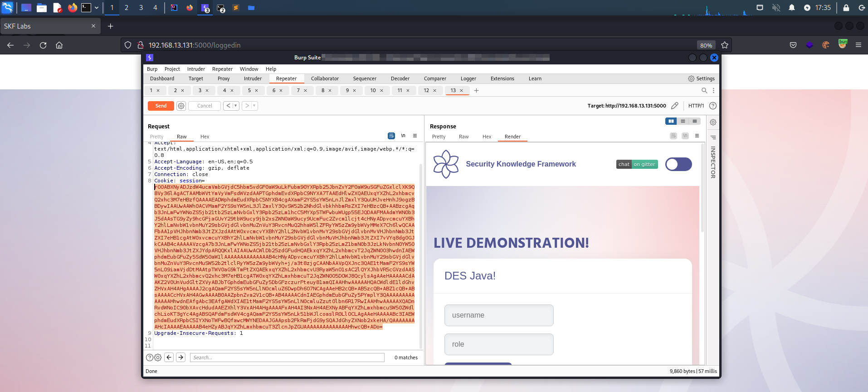Go back to previous request

(x=229, y=106)
